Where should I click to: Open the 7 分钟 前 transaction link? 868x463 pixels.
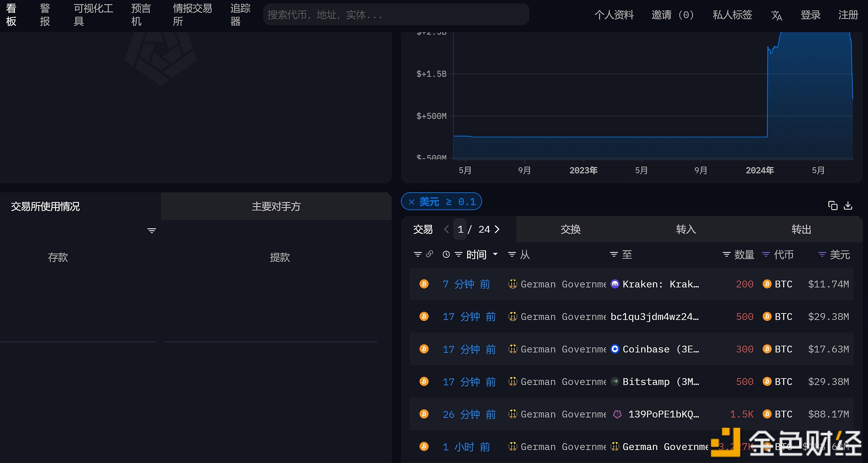click(x=466, y=284)
